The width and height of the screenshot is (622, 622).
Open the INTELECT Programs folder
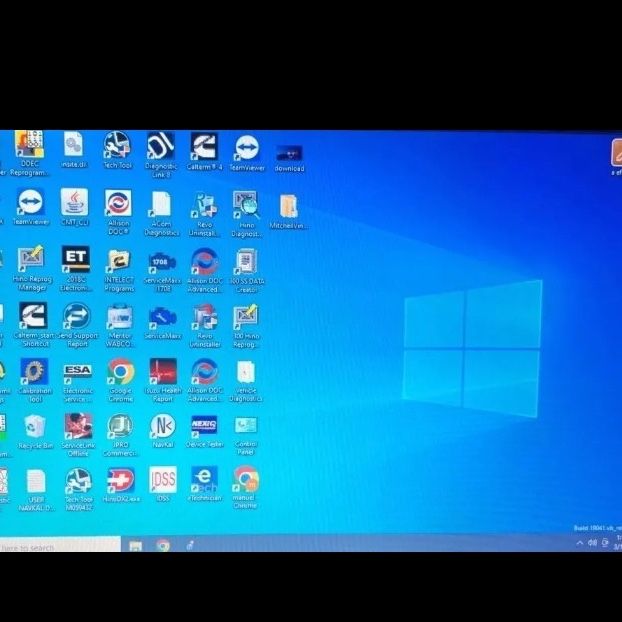point(119,270)
